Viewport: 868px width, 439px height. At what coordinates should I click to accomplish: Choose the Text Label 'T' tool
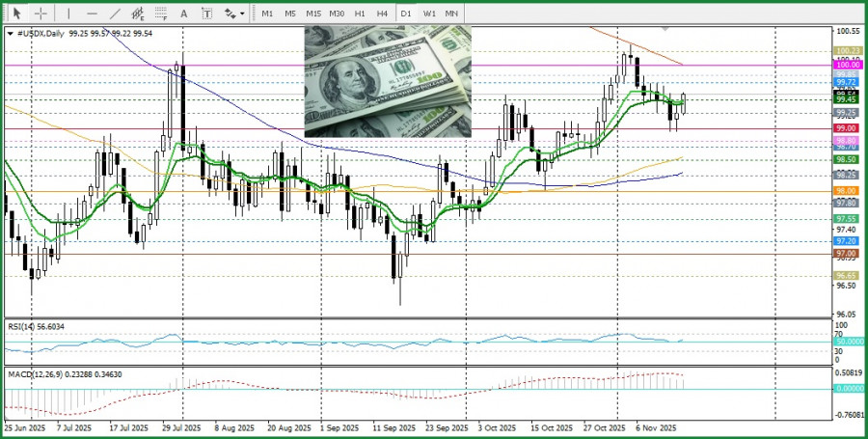pos(207,14)
